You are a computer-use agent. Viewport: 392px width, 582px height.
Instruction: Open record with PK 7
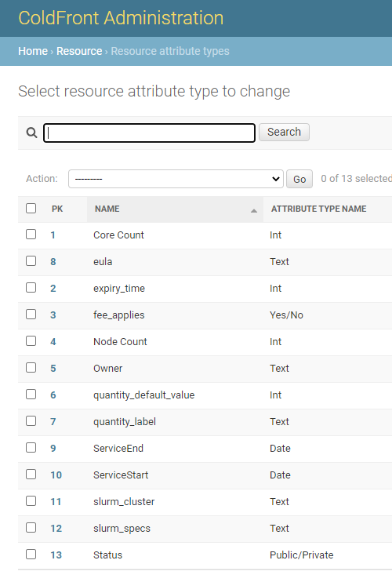coord(53,422)
